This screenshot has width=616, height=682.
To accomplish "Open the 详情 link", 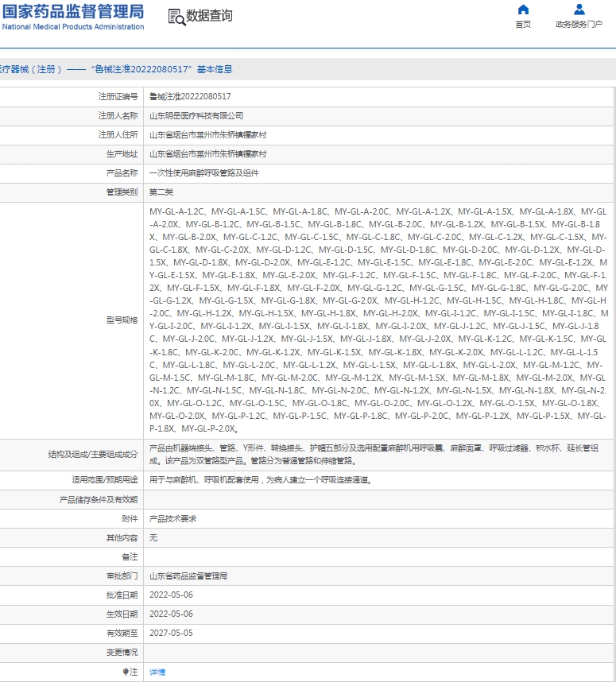I will pos(157,672).
